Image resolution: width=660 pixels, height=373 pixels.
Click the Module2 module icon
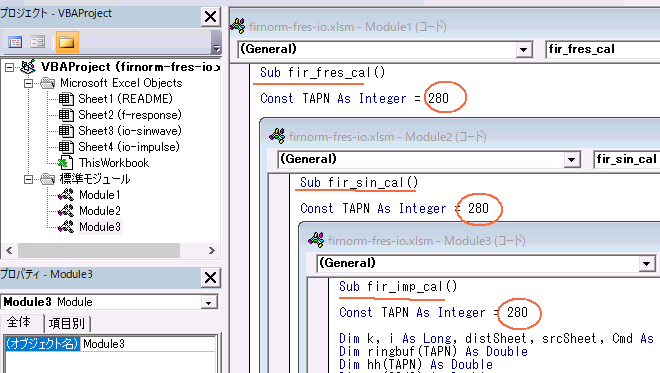coord(66,211)
